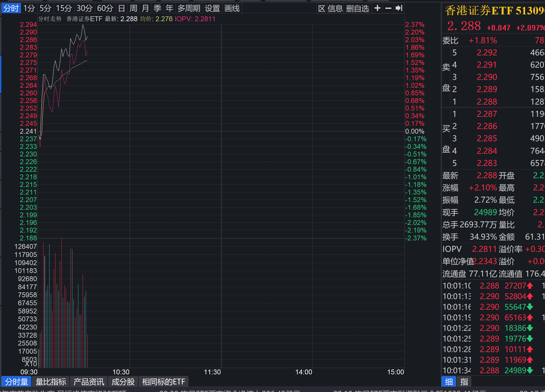Click 删自选 to remove from watchlist
The width and height of the screenshot is (545, 392).
tap(358, 8)
